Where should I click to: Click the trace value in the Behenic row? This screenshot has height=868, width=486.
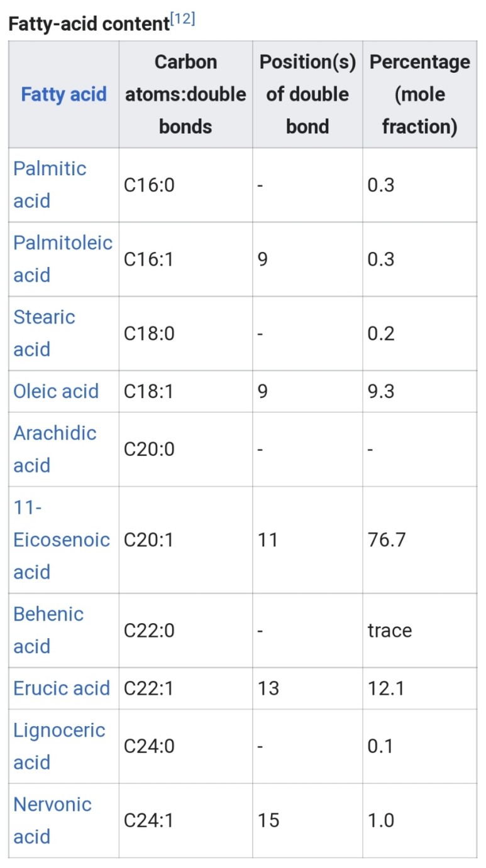(x=390, y=630)
